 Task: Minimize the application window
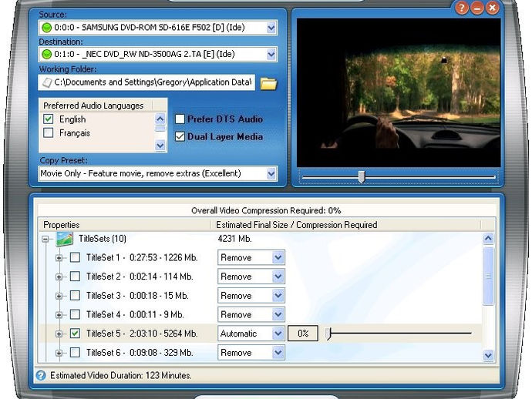(477, 8)
